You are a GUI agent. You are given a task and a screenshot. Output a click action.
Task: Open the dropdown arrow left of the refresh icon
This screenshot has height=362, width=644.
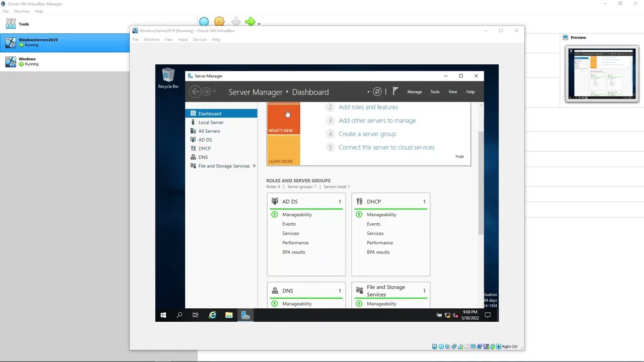tap(368, 92)
